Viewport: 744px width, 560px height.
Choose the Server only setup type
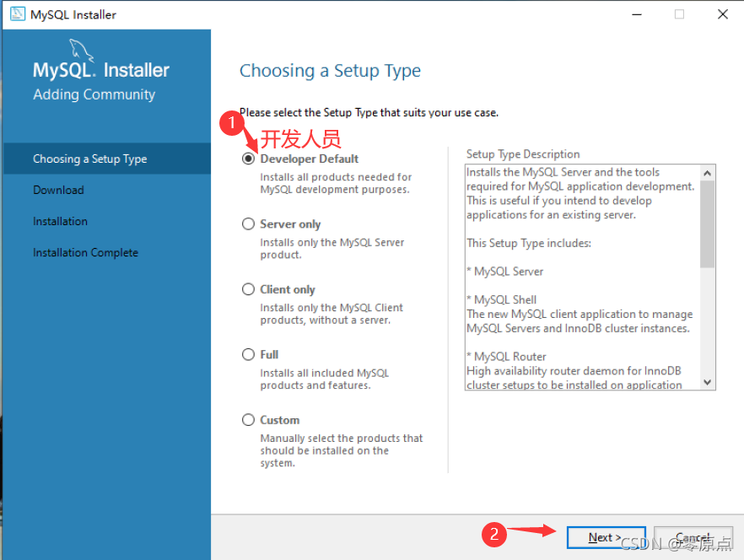(248, 223)
